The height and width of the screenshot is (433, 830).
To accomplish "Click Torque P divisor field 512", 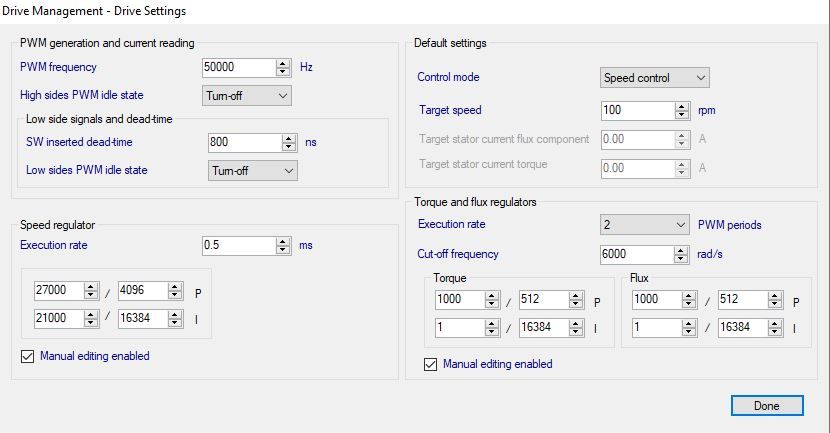I will pyautogui.click(x=544, y=300).
